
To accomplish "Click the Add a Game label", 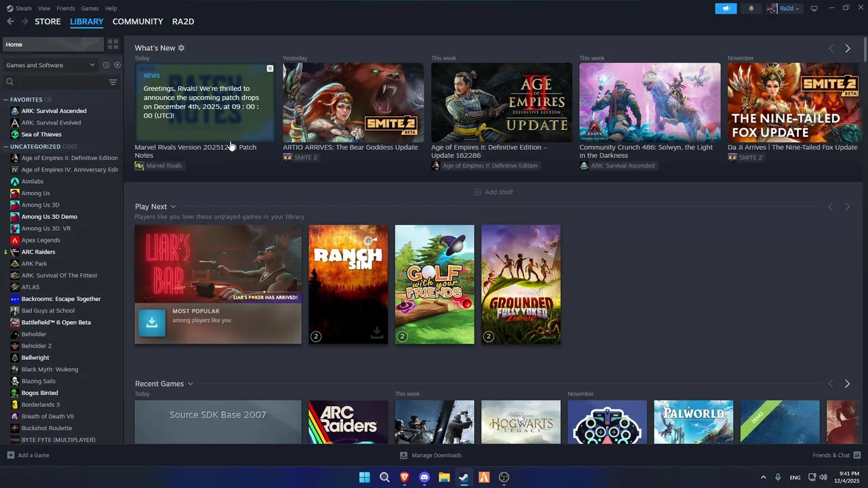I will pyautogui.click(x=34, y=455).
